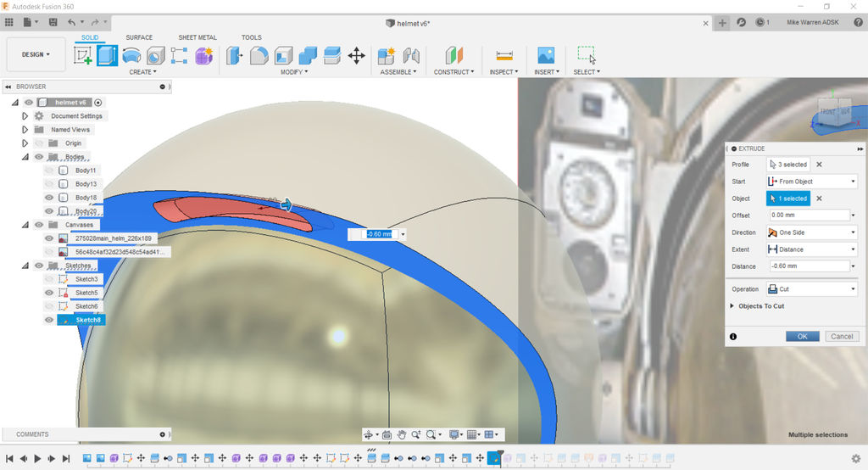
Task: Launch the Create Form tool
Action: (203, 55)
